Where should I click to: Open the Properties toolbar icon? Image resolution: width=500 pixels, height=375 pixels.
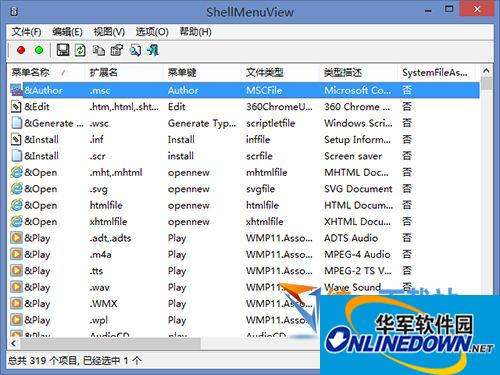click(117, 50)
